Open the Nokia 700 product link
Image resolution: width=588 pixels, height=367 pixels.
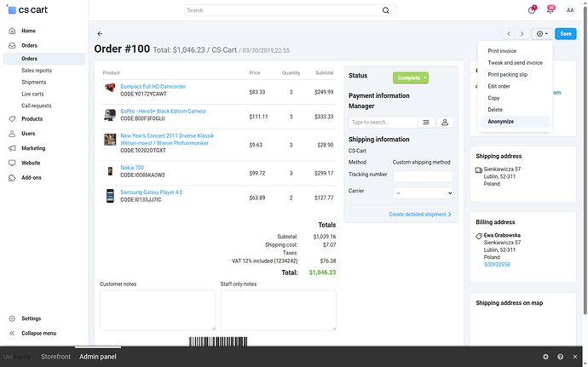(132, 168)
